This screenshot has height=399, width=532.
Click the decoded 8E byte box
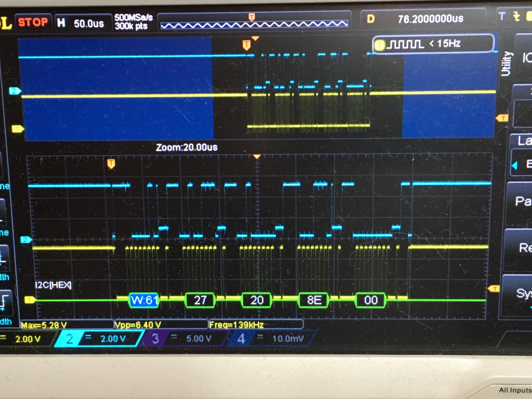[314, 300]
